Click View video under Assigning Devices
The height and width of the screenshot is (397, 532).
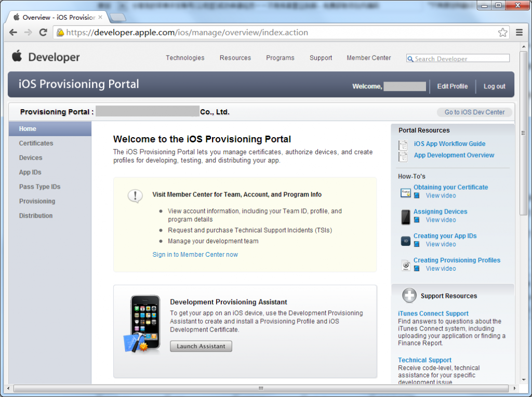[441, 220]
